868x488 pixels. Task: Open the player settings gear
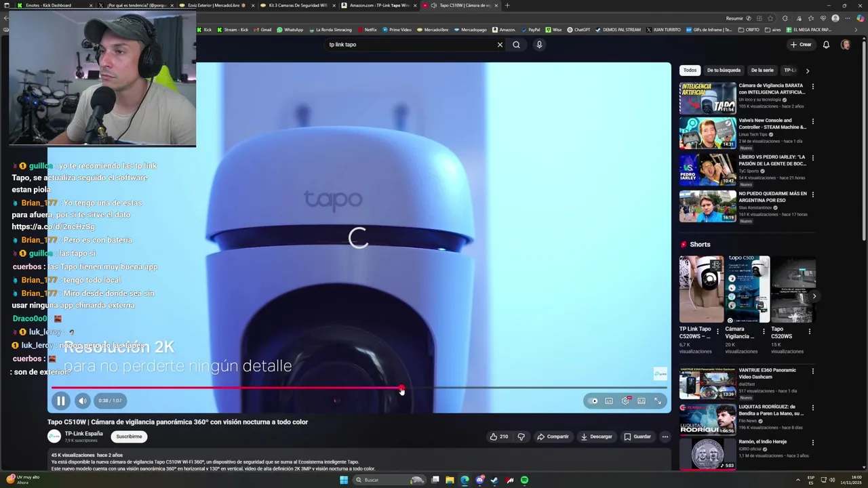625,401
